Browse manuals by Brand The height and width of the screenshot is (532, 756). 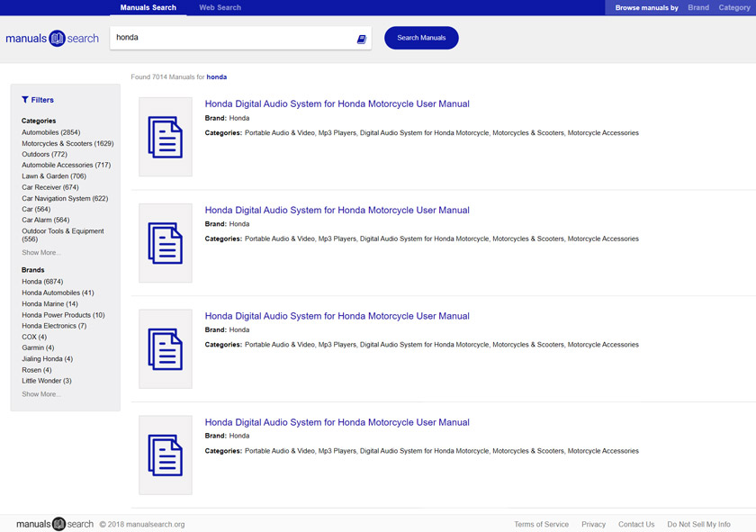tap(697, 7)
